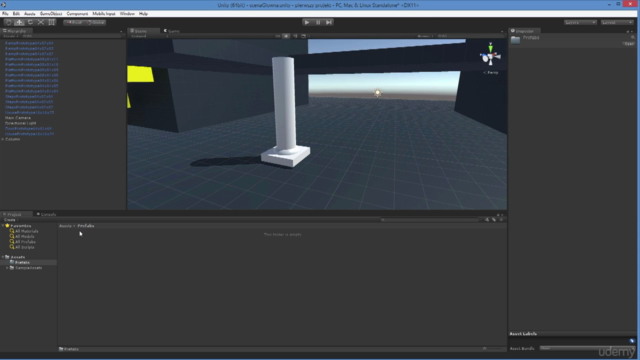Open the Shaded draw mode dropdown
The height and width of the screenshot is (360, 640).
click(149, 36)
